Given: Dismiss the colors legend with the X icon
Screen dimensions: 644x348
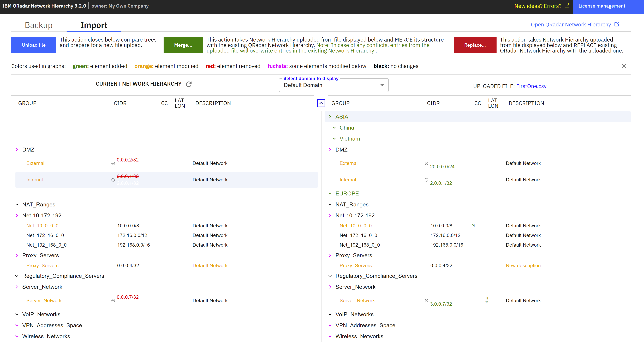Looking at the screenshot, I should 624,66.
